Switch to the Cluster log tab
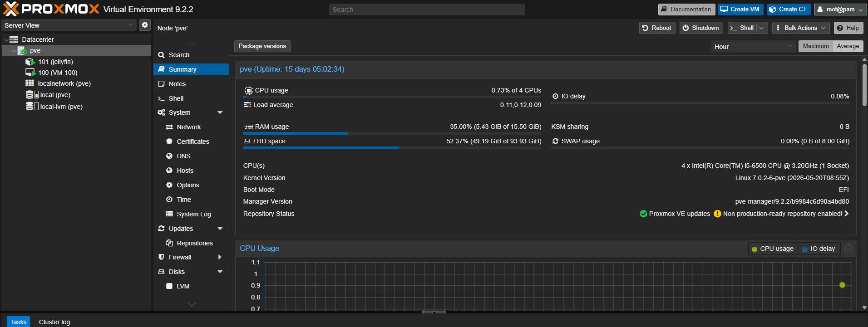This screenshot has height=327, width=868. tap(54, 322)
